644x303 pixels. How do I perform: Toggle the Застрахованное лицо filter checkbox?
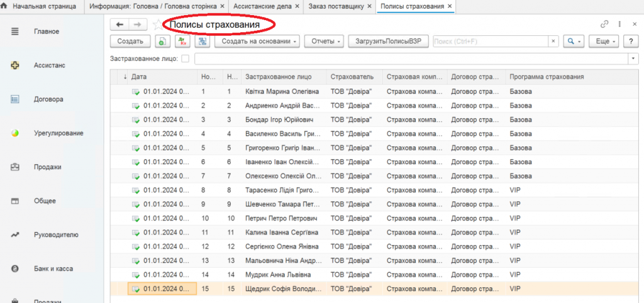tap(185, 58)
